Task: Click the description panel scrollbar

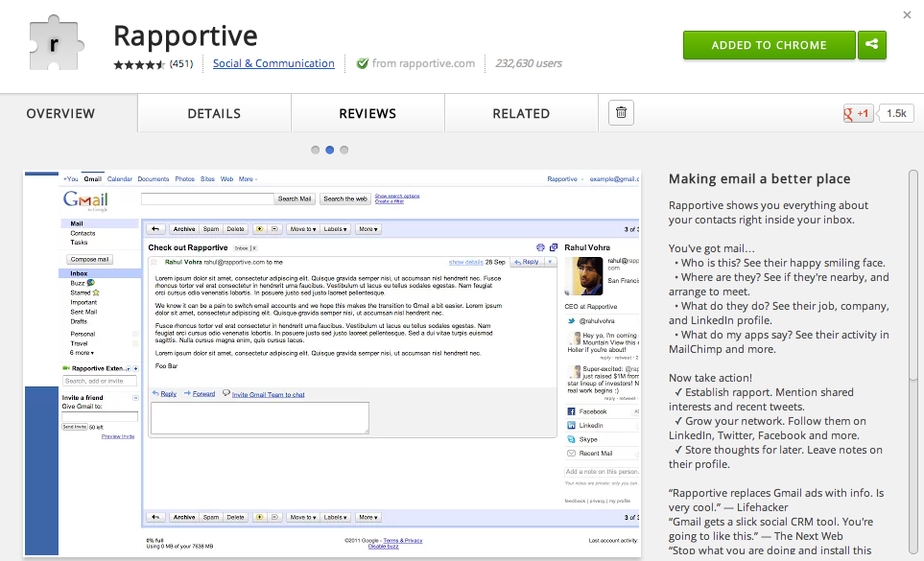Action: pyautogui.click(x=913, y=362)
